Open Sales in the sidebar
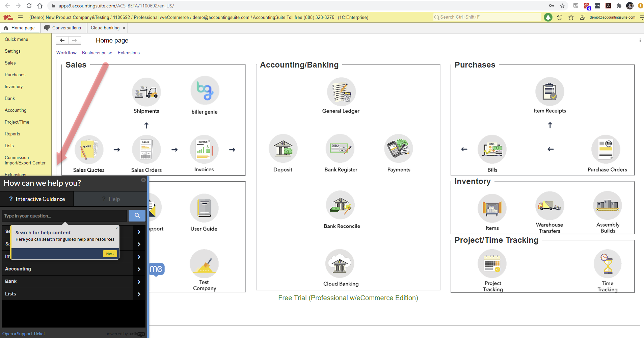Viewport: 644px width, 338px height. [10, 63]
